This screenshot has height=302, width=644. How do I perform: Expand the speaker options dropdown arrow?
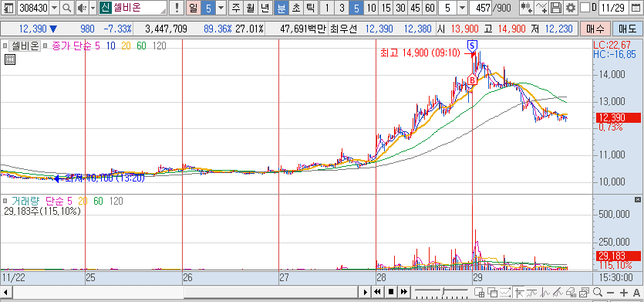tap(93, 8)
